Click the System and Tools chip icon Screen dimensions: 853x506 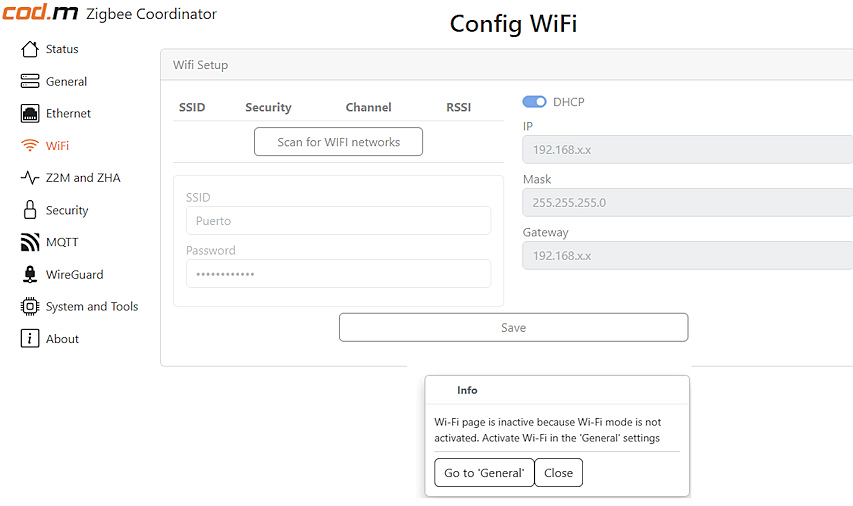(x=30, y=306)
